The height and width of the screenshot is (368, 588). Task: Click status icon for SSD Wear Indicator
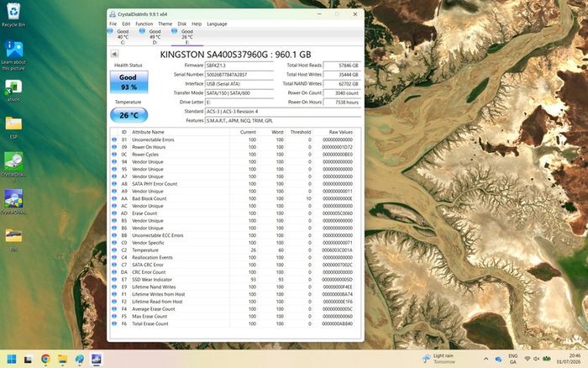114,280
